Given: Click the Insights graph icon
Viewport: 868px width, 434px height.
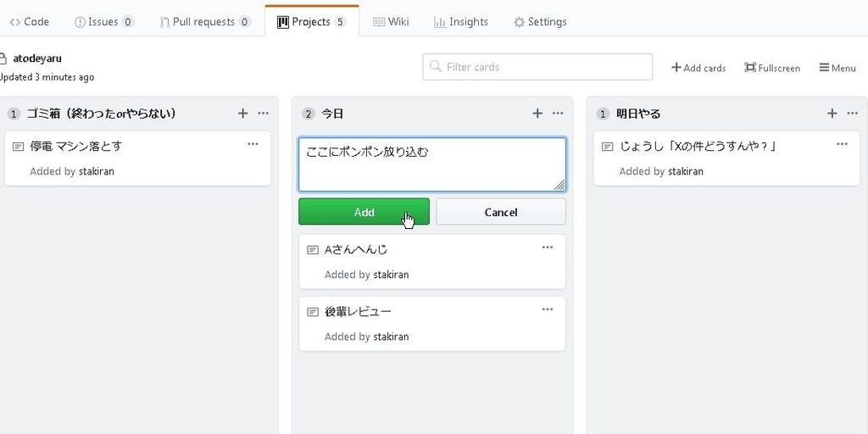Looking at the screenshot, I should (x=440, y=22).
